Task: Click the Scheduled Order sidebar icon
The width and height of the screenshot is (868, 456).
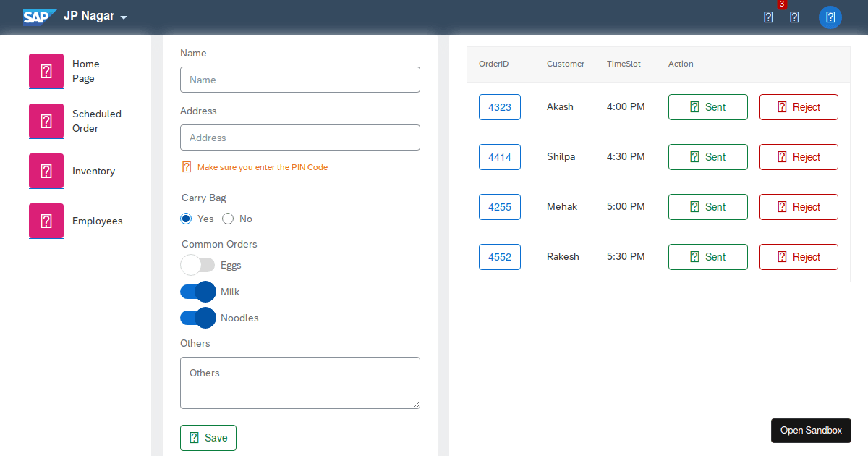Action: tap(46, 121)
